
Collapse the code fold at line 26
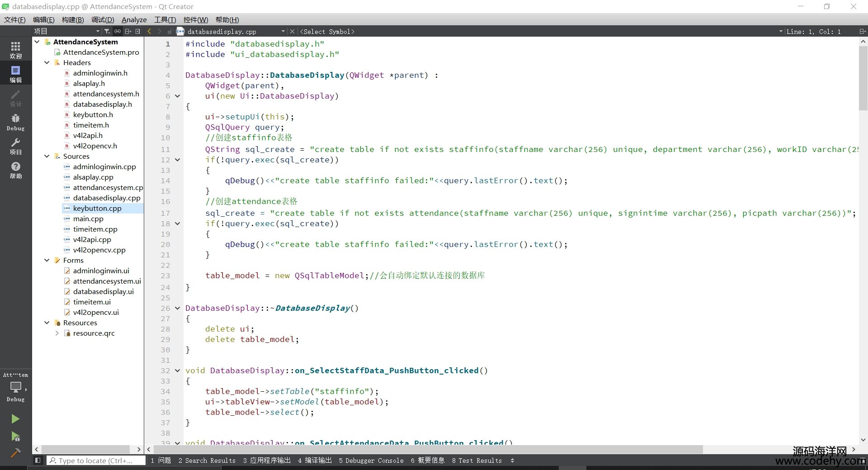click(177, 309)
